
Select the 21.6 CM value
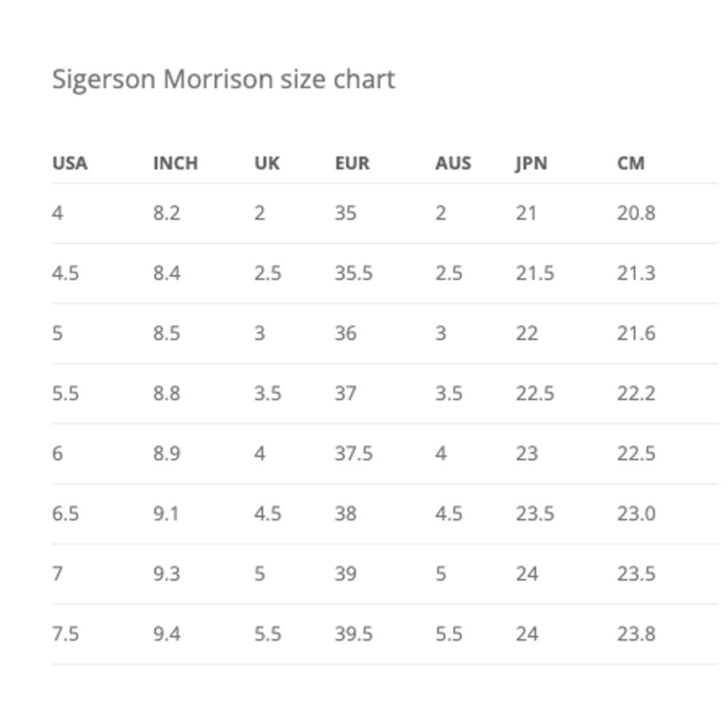pyautogui.click(x=636, y=333)
